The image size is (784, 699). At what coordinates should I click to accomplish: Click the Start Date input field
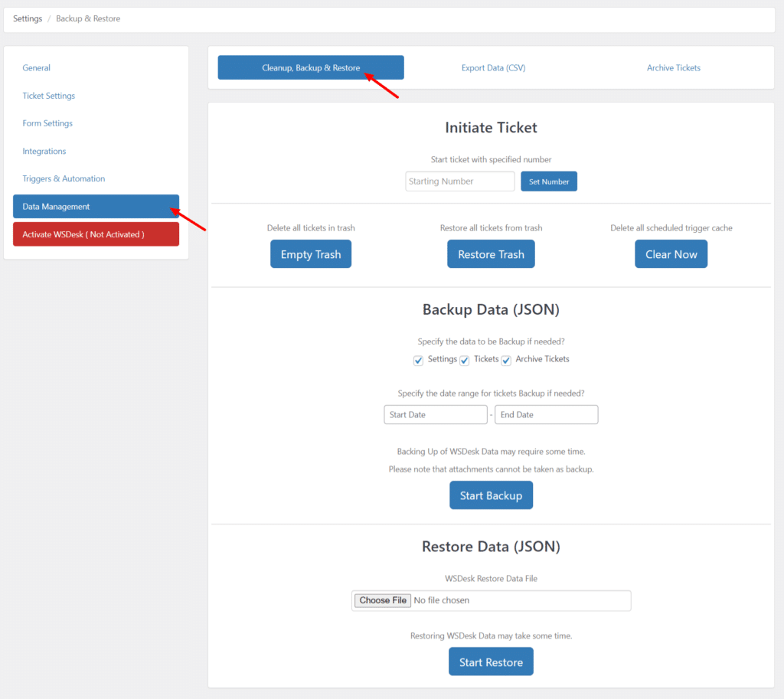tap(435, 414)
